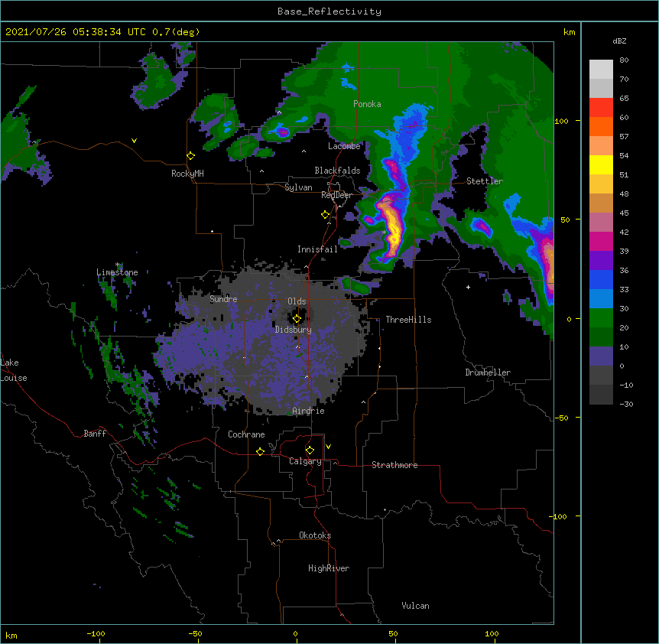This screenshot has width=659, height=644.
Task: Click the Didsbury city label
Action: point(294,330)
